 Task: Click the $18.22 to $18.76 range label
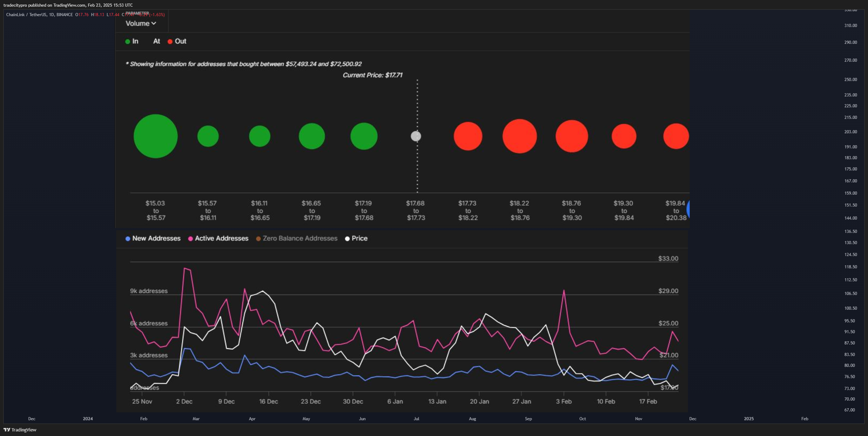pos(520,210)
